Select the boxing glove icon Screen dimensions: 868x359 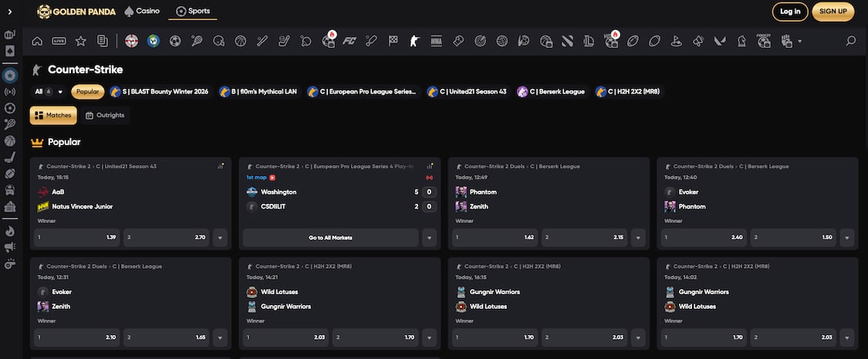click(x=458, y=41)
